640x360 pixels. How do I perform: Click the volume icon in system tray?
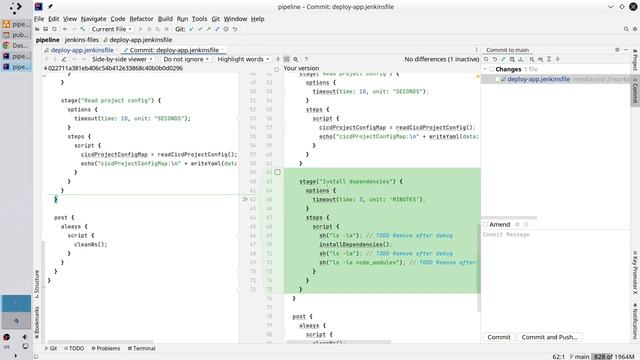point(25,337)
